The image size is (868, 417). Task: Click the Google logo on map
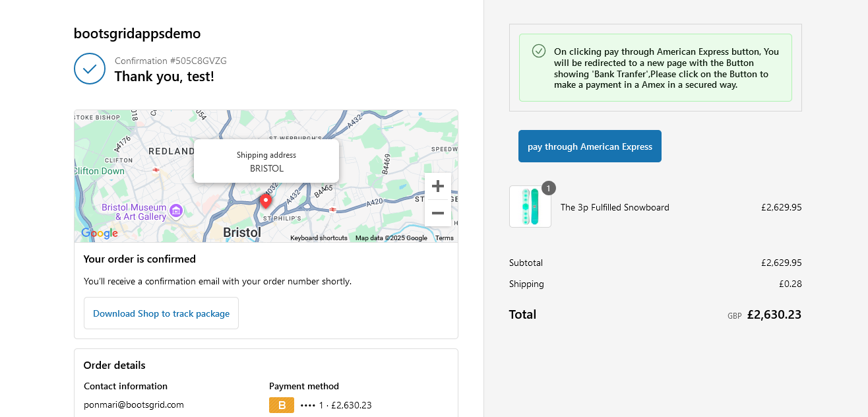[x=100, y=233]
